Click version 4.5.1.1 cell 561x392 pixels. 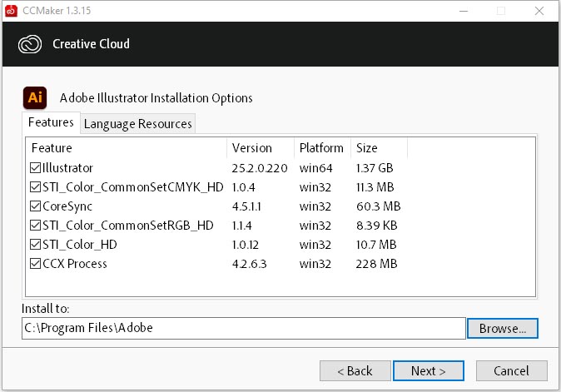(x=246, y=206)
